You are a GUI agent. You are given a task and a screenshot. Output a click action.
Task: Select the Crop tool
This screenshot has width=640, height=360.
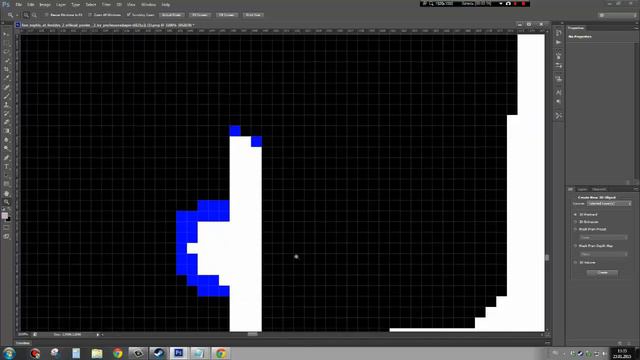(6, 69)
